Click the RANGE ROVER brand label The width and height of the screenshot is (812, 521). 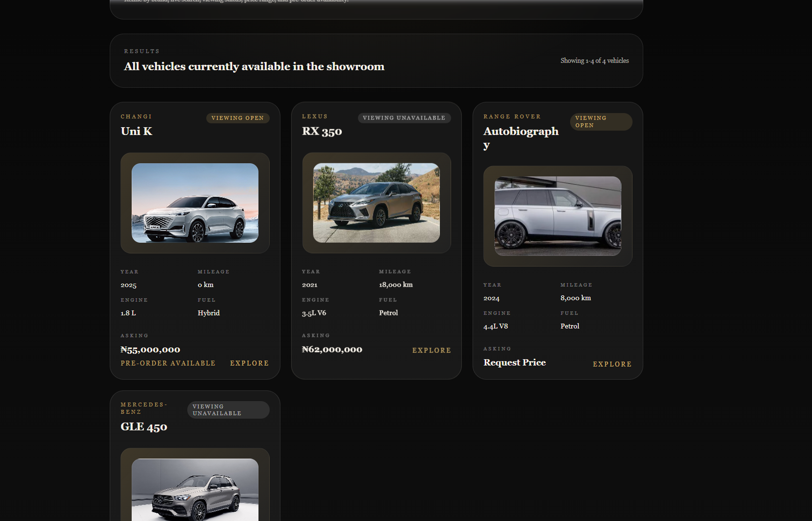[x=512, y=116]
